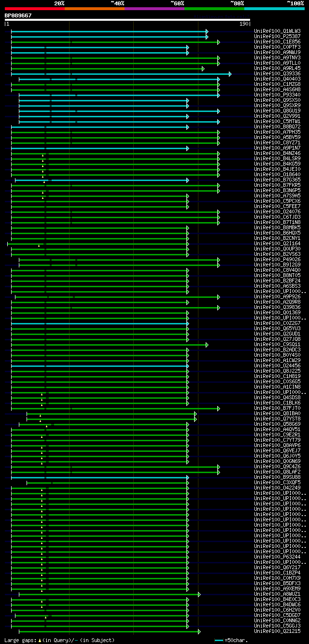This screenshot has height=644, width=309.
Task: Open the UniRef100_A9NWJ9 entry
Action: tap(277, 52)
